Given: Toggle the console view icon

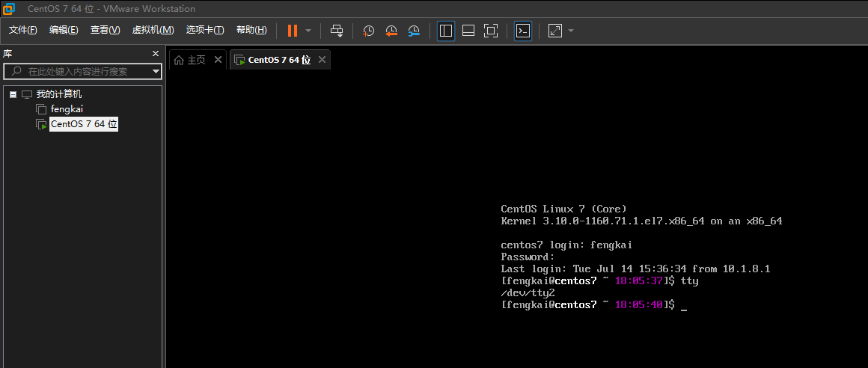Looking at the screenshot, I should (x=522, y=31).
